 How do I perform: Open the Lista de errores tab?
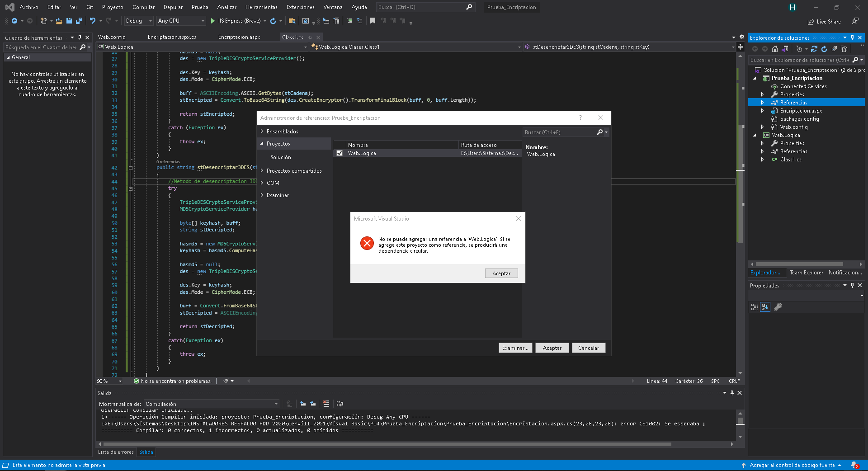116,452
